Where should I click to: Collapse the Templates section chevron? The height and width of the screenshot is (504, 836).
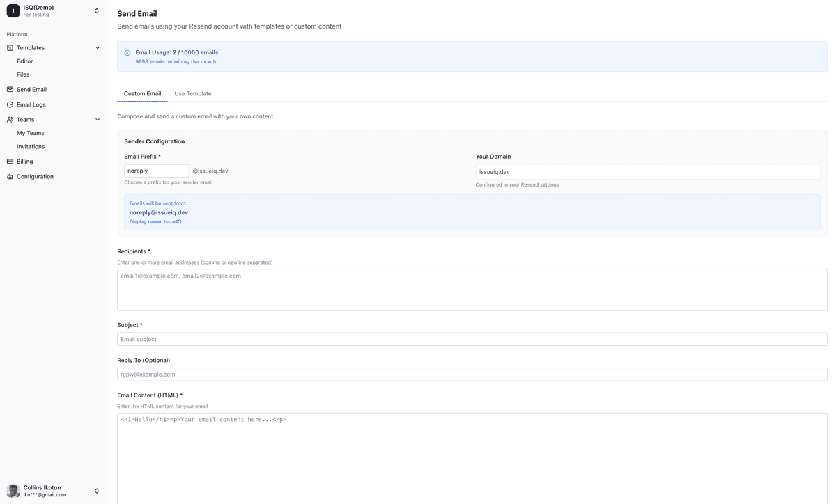tap(97, 47)
